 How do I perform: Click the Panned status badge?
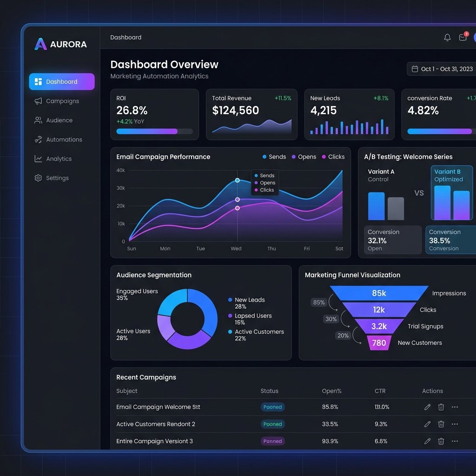click(272, 441)
